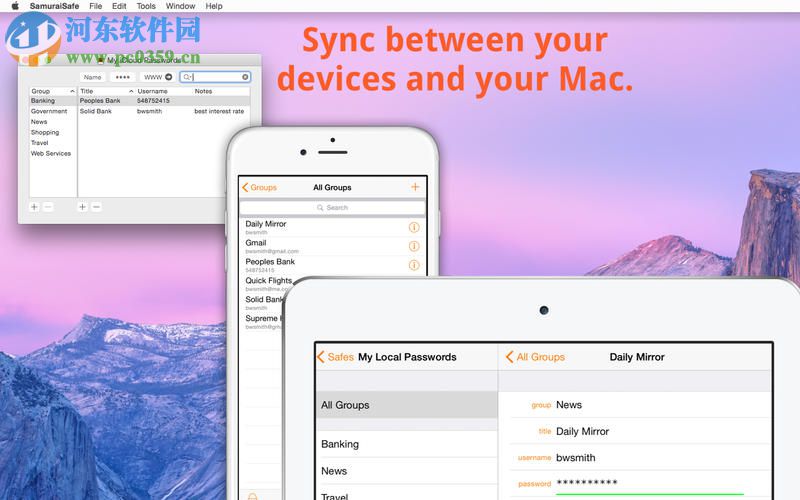Image resolution: width=800 pixels, height=500 pixels.
Task: Select the Web Services group
Action: [x=53, y=153]
